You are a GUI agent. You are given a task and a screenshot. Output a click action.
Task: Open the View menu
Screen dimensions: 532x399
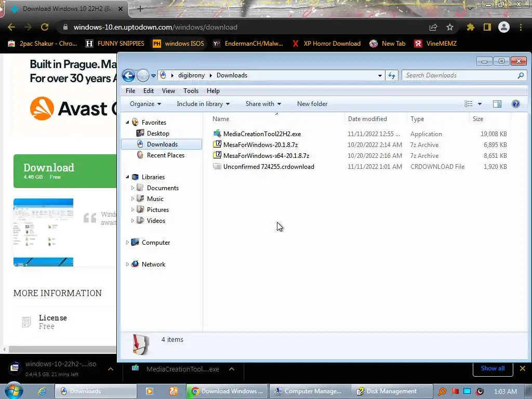click(168, 90)
